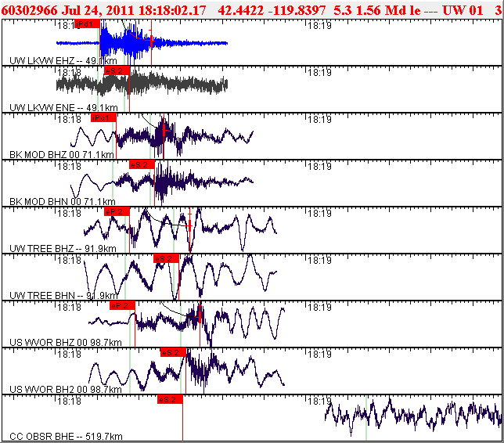Click the 18:18 time label in MOD BHN row
This screenshot has height=443, width=504.
tap(70, 166)
